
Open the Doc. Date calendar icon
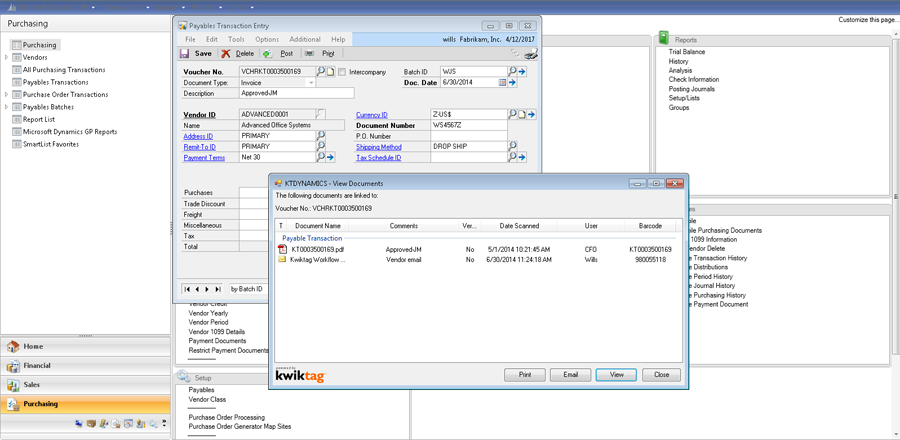tap(503, 83)
